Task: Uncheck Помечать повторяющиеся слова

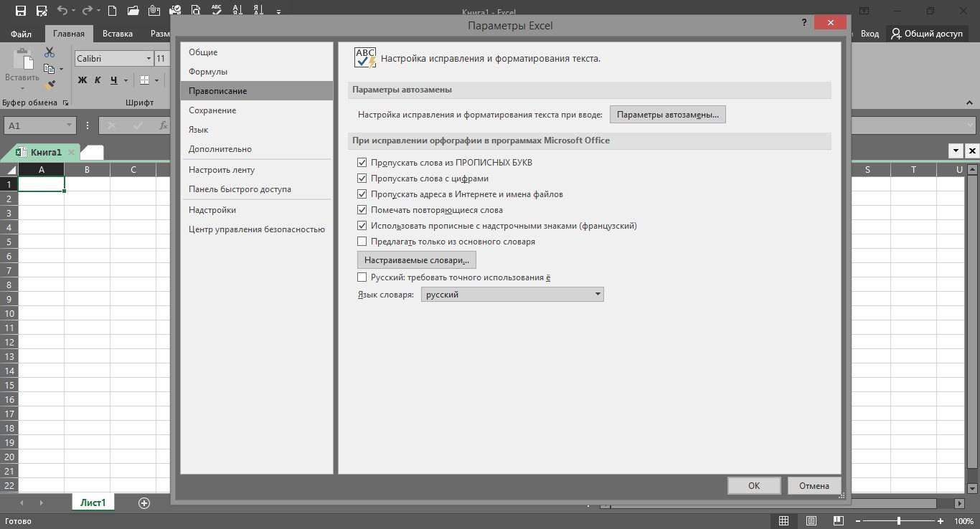Action: point(362,210)
